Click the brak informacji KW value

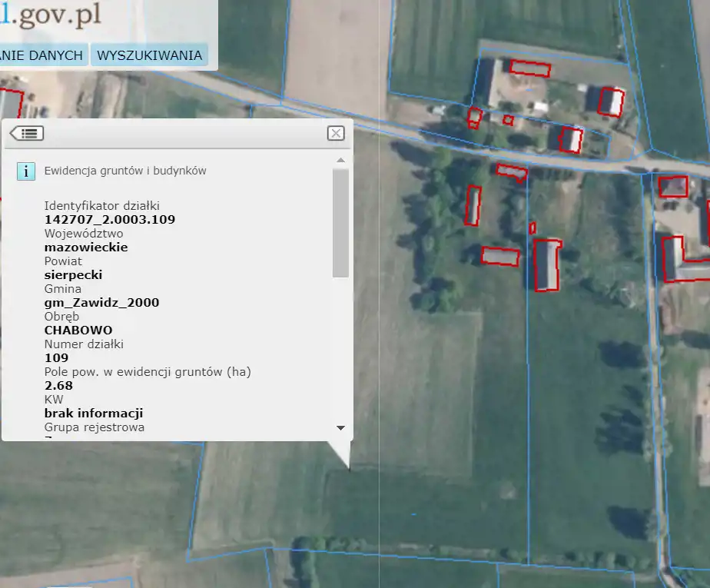pyautogui.click(x=94, y=414)
